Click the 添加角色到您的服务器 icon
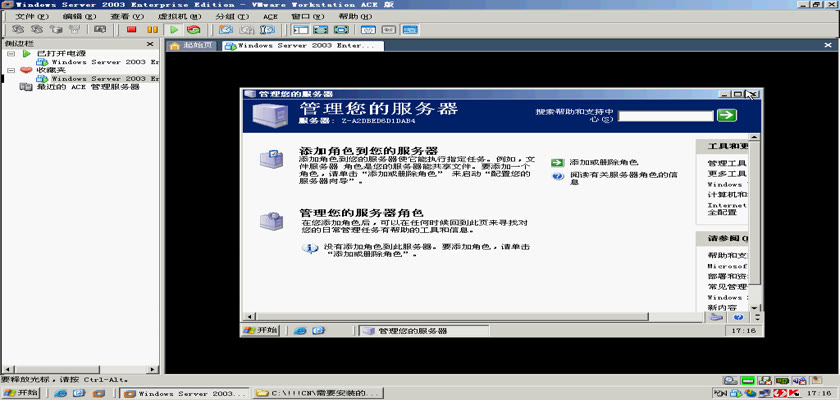 (272, 159)
